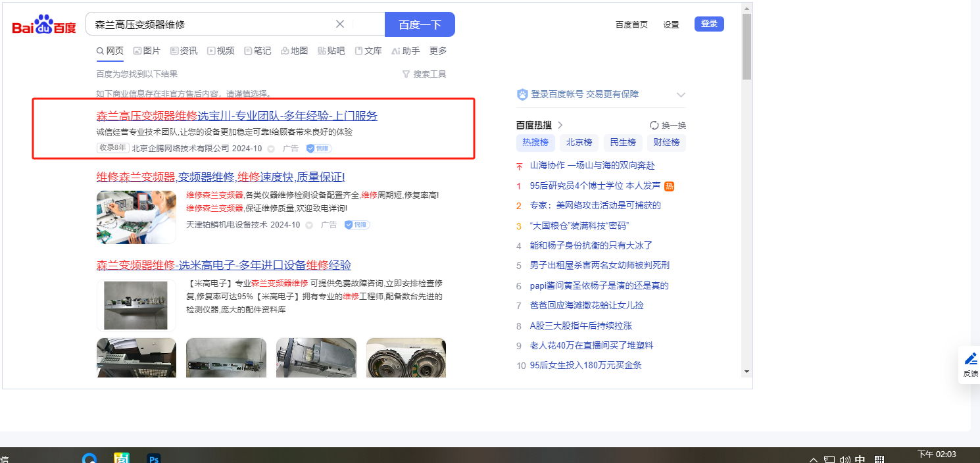
Task: Open result 森兰高压变频器维修选宝川-专业团队
Action: tap(237, 116)
